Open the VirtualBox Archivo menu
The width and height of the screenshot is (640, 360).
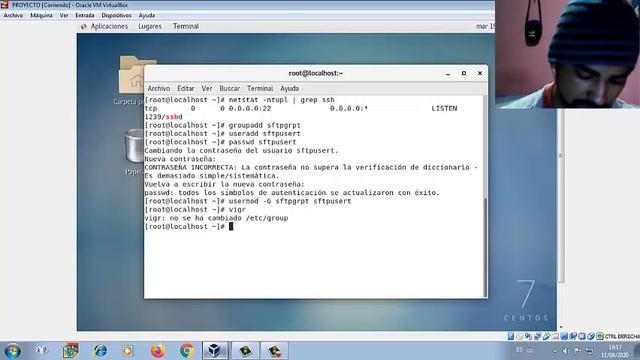coord(13,15)
